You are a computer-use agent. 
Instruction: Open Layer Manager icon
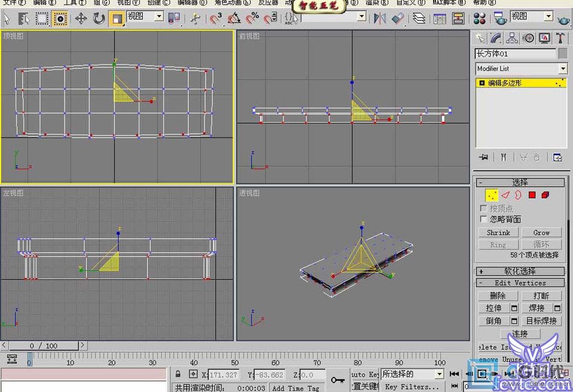[x=419, y=18]
